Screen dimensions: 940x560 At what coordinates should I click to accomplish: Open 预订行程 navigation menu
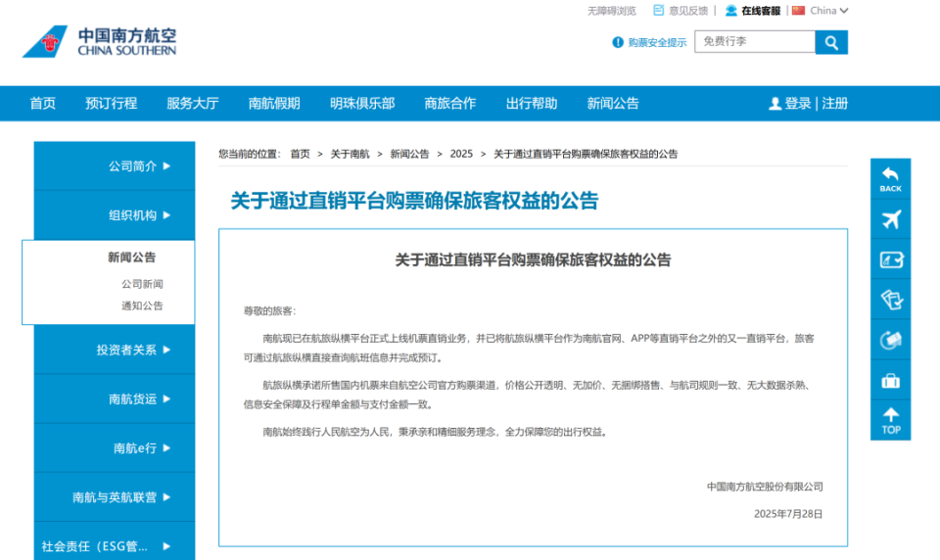coord(111,103)
